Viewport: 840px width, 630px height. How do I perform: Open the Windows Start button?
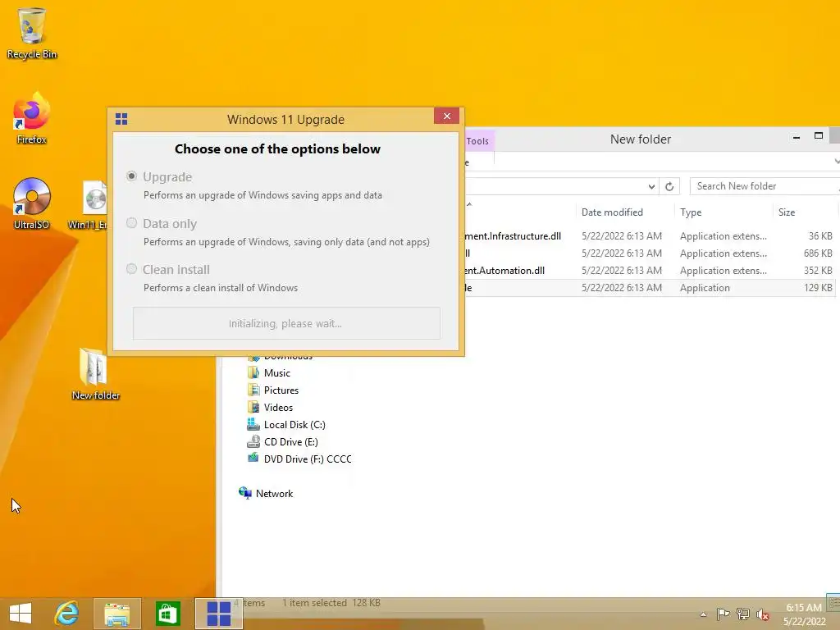21,614
